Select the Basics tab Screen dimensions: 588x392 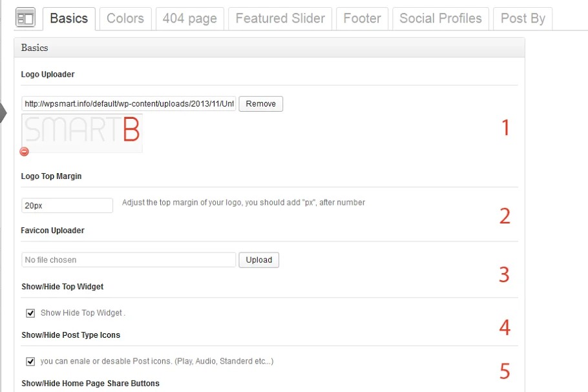(x=68, y=19)
